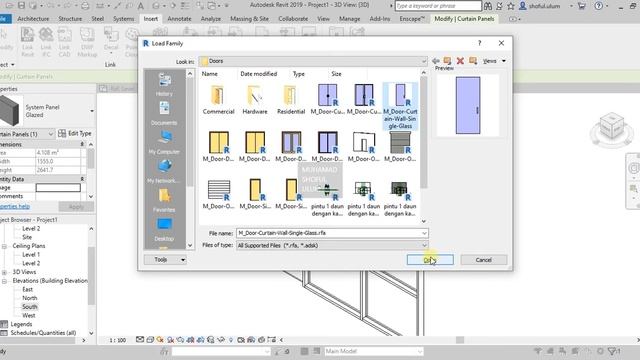Click the Preview door thumbnail

point(468,105)
